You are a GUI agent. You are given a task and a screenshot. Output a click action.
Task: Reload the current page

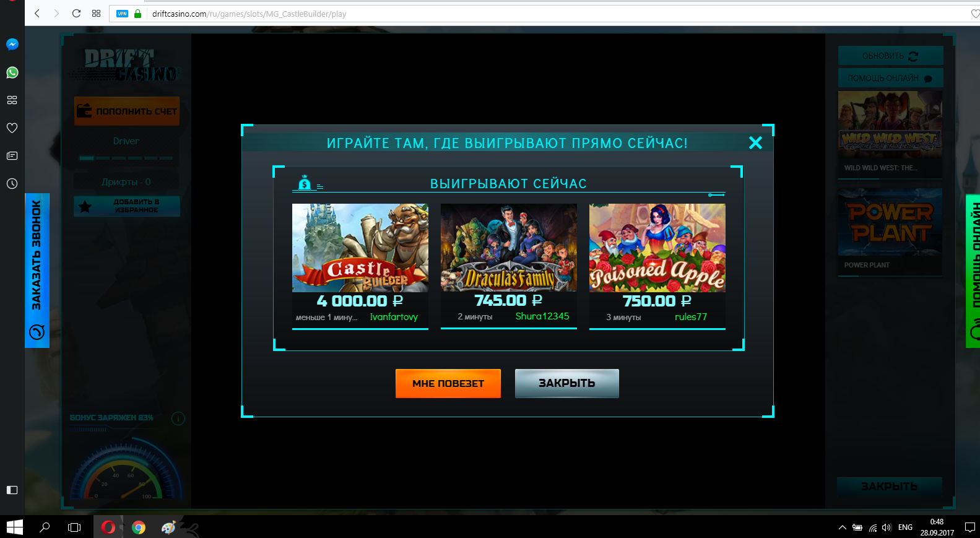tap(76, 14)
